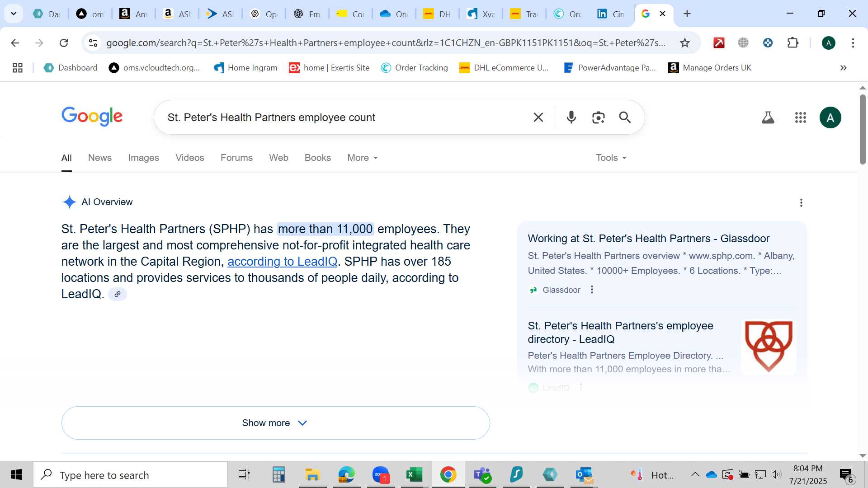868x488 pixels.
Task: Click AI Overview link chip icon
Action: pos(118,294)
